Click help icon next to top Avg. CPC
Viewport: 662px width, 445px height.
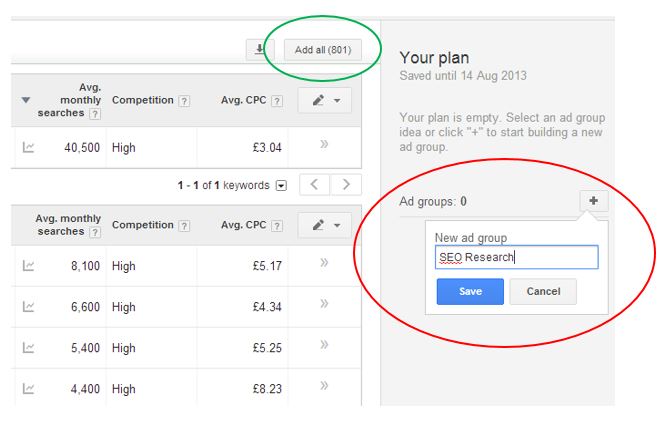[x=276, y=101]
